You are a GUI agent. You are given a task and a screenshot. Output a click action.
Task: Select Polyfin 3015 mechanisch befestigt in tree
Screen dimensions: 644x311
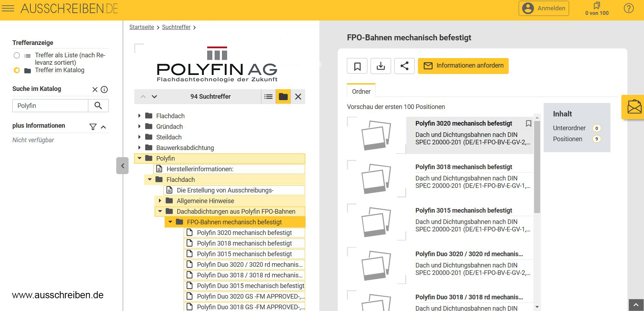coord(244,254)
